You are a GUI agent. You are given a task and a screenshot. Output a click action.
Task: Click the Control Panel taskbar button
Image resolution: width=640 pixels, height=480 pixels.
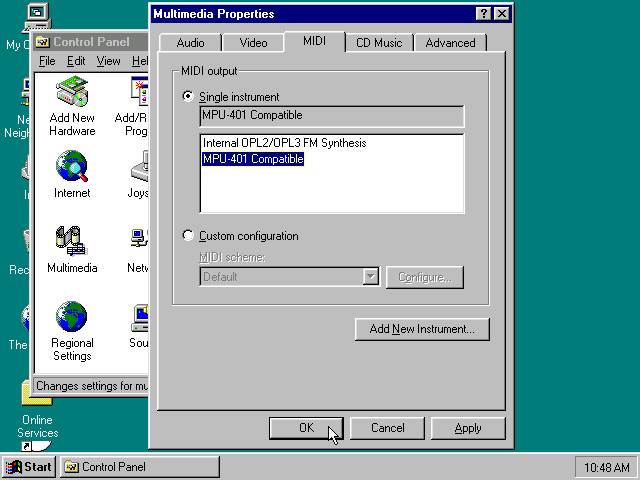[x=140, y=467]
